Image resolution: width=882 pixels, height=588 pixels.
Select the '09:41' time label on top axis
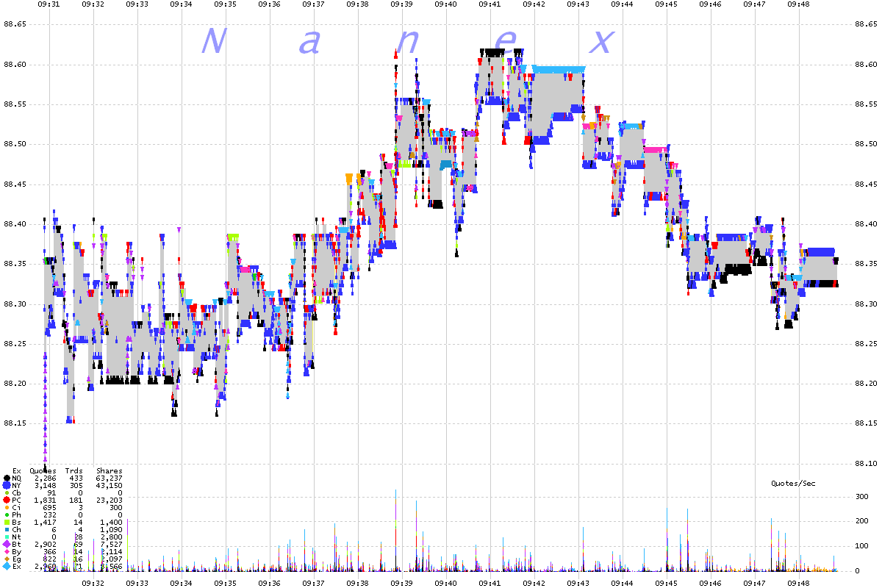pos(490,4)
